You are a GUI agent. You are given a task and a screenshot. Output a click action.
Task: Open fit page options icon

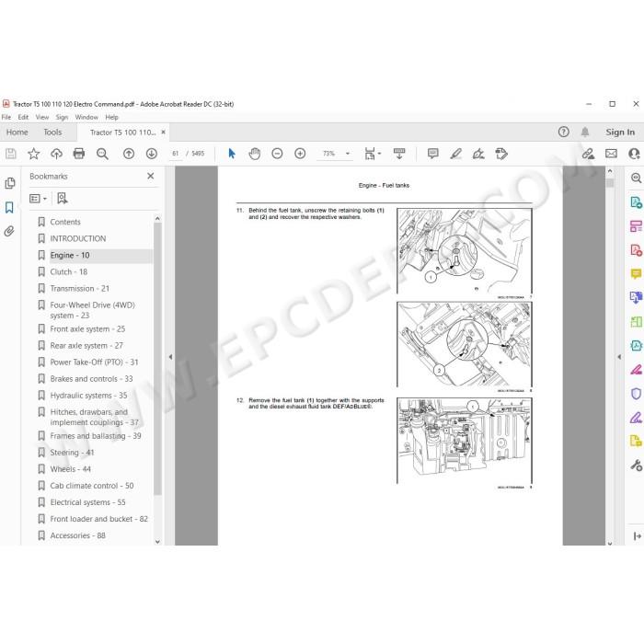(373, 154)
